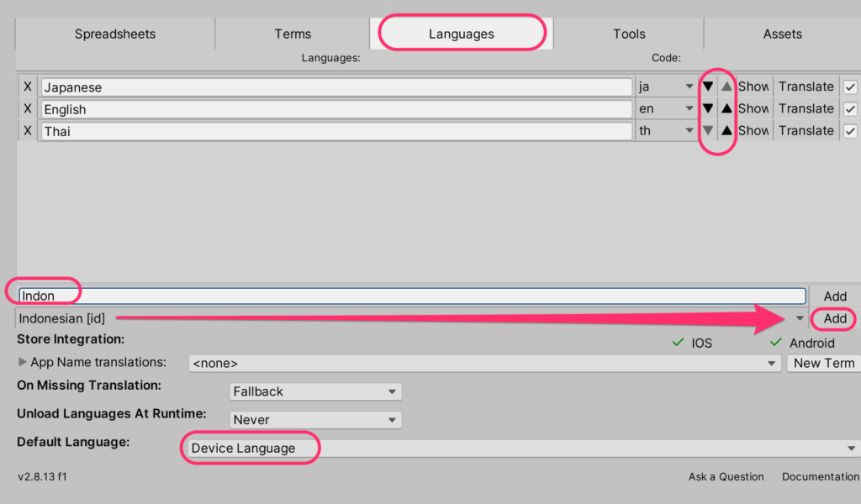Click the iOS store integration checkmark
The height and width of the screenshot is (504, 861).
(678, 343)
